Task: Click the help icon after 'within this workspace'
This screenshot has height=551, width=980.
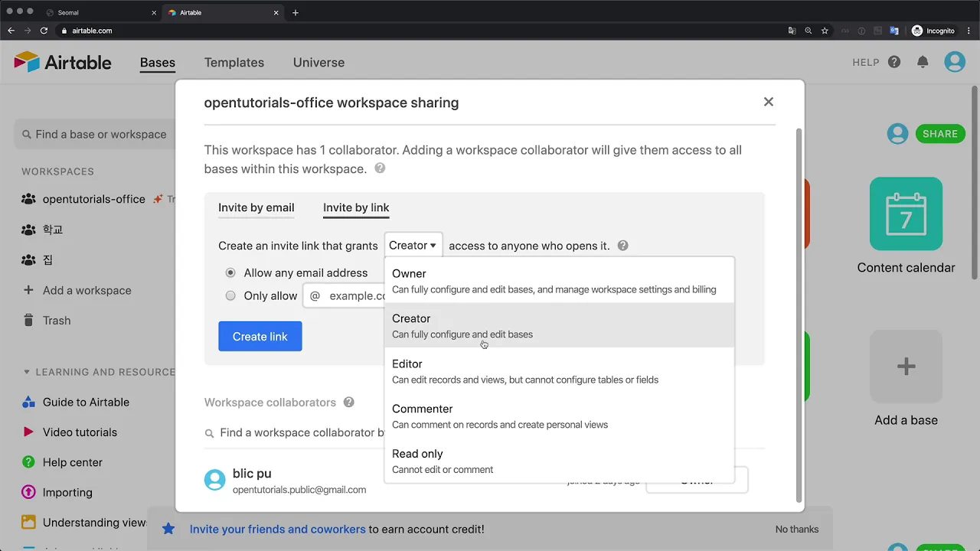Action: pos(380,168)
